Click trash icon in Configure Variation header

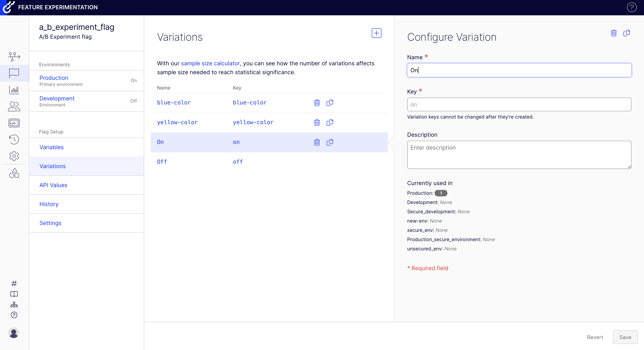click(614, 33)
